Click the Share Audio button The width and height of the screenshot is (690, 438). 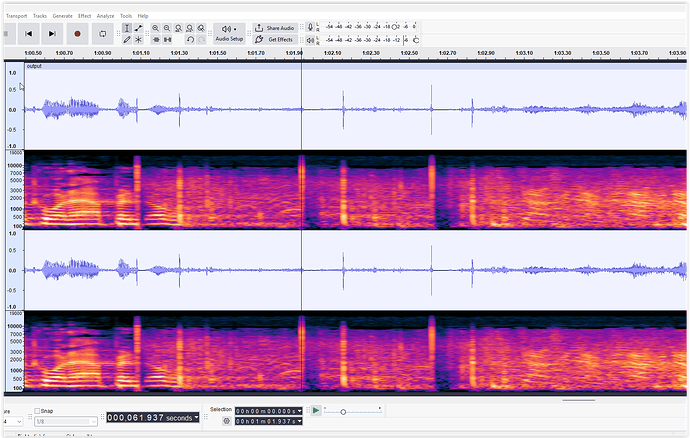[273, 28]
